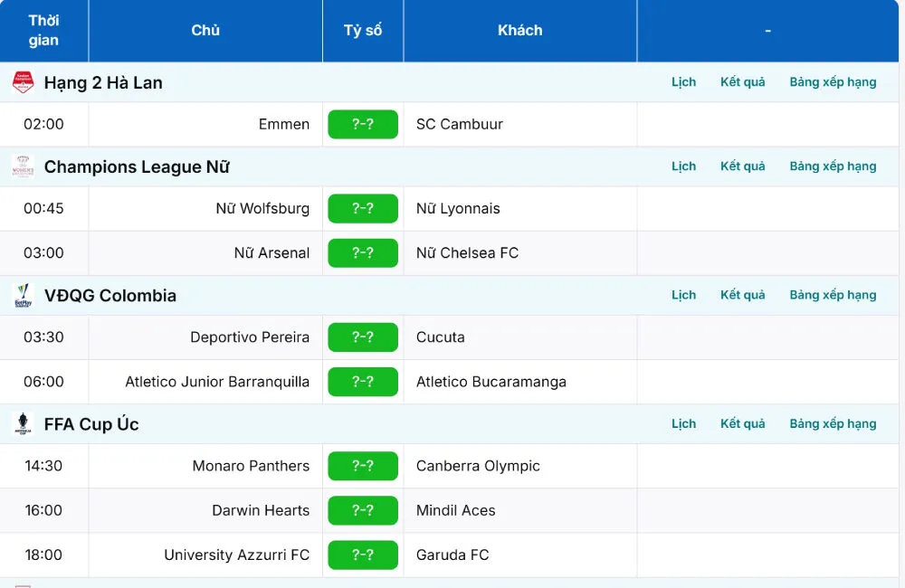Click the FFA Cup Úc trophy icon
Image resolution: width=905 pixels, height=588 pixels.
[23, 424]
